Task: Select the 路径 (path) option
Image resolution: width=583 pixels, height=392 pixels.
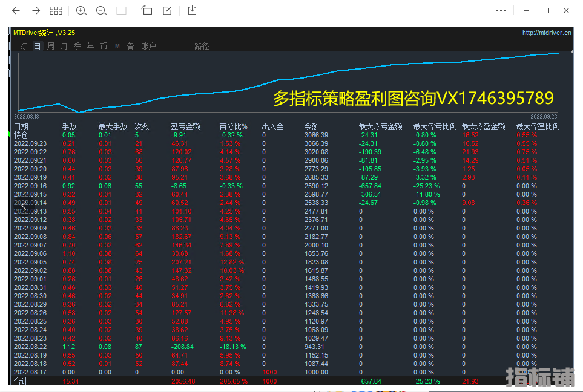Action: coord(202,46)
